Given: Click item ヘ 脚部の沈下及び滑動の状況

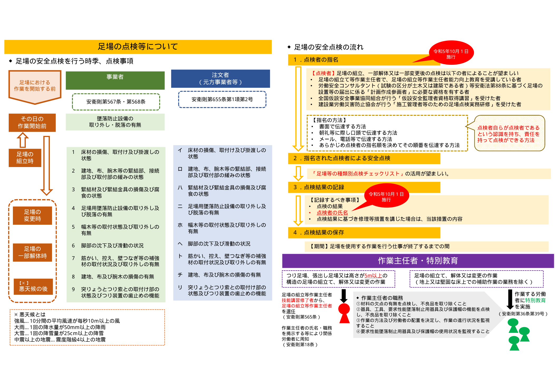Looking at the screenshot, I should click(214, 244).
